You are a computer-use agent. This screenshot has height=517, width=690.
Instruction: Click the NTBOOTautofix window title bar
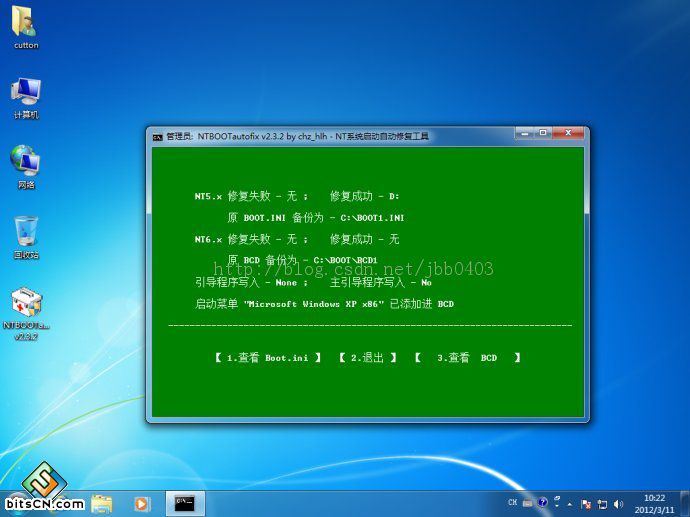(x=330, y=136)
